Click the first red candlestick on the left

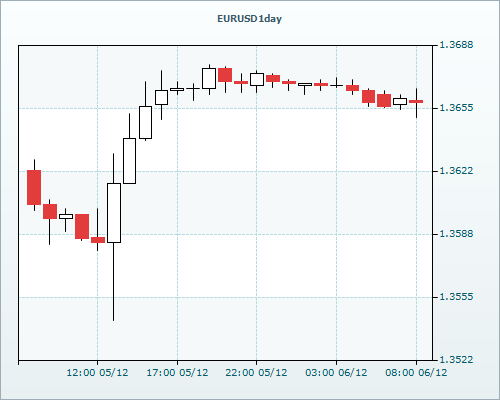(x=34, y=187)
